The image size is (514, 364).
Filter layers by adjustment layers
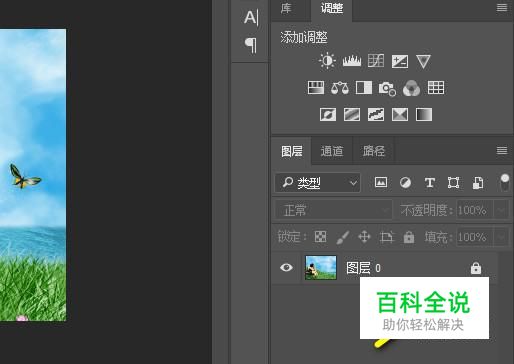[x=405, y=182]
